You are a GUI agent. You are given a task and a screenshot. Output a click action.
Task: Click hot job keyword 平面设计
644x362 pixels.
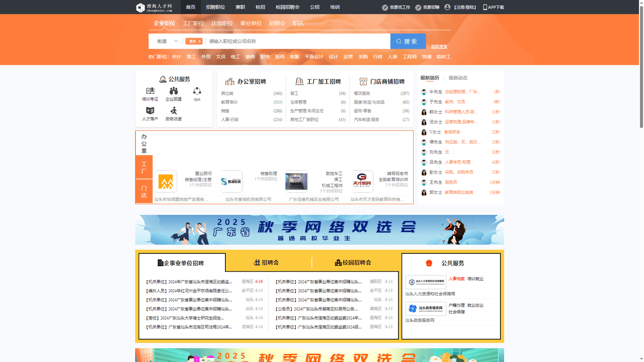point(314,57)
